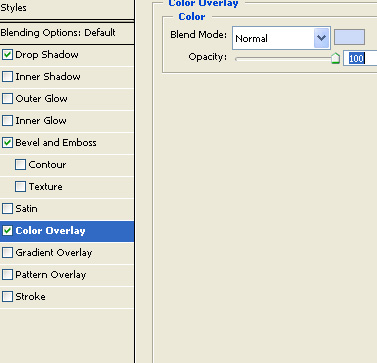Enable the Texture checkbox
This screenshot has width=377, height=363.
point(20,186)
